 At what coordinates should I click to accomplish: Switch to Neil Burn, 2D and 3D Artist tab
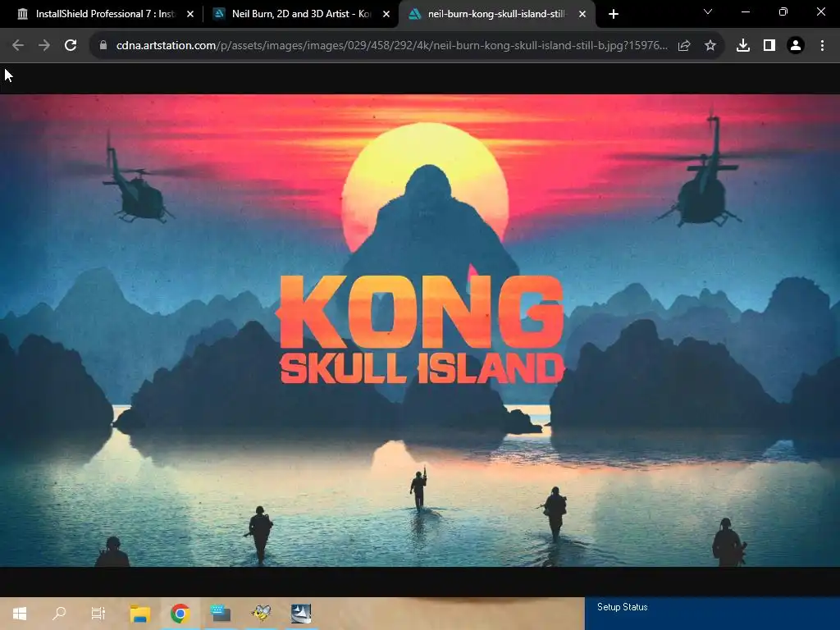click(300, 14)
